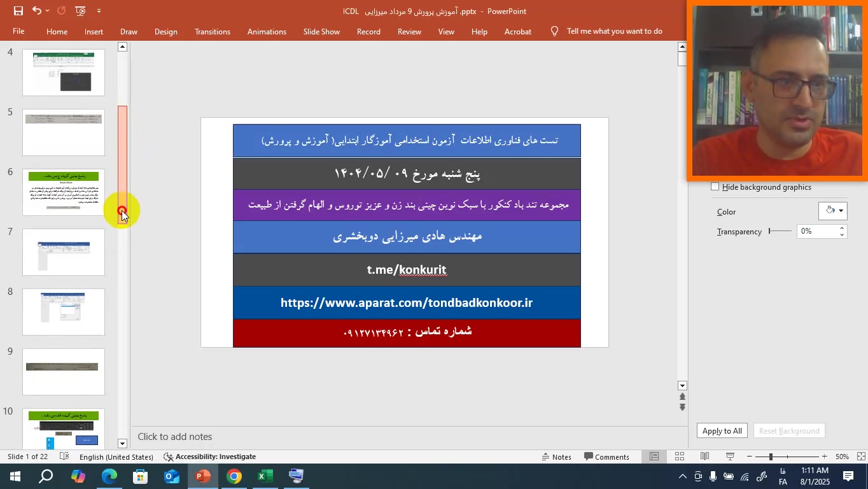Open the t.me/konkurit link on slide
This screenshot has height=489, width=868.
[x=407, y=270]
